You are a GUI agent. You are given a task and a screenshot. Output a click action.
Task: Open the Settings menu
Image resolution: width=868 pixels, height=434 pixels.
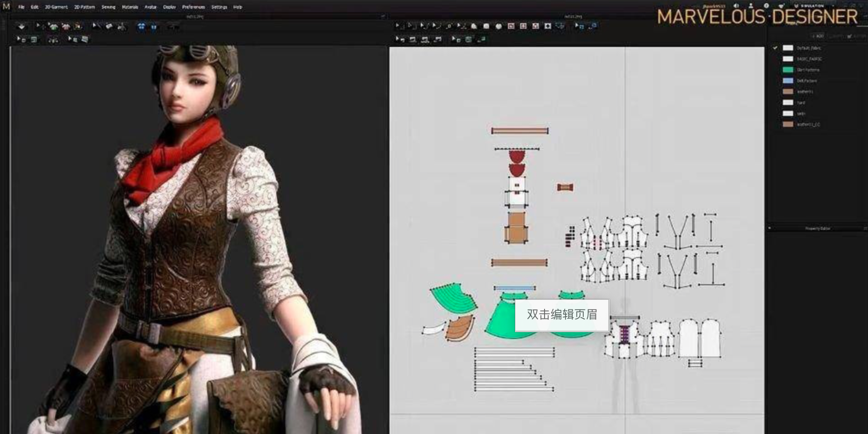click(x=219, y=7)
